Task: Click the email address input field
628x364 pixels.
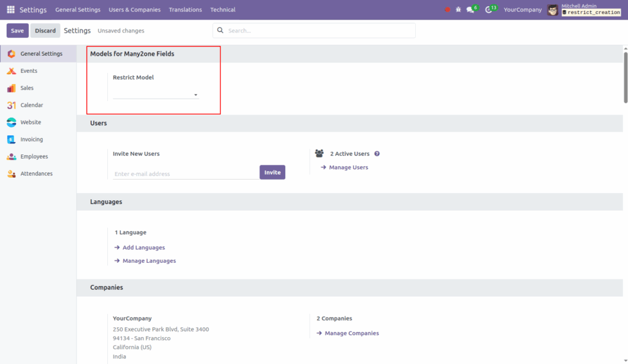Action: point(184,172)
